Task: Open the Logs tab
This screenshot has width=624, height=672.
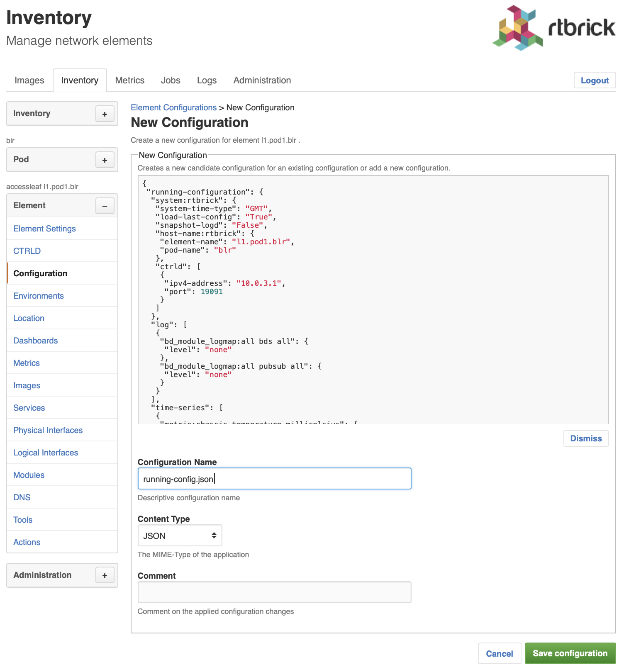Action: tap(207, 80)
